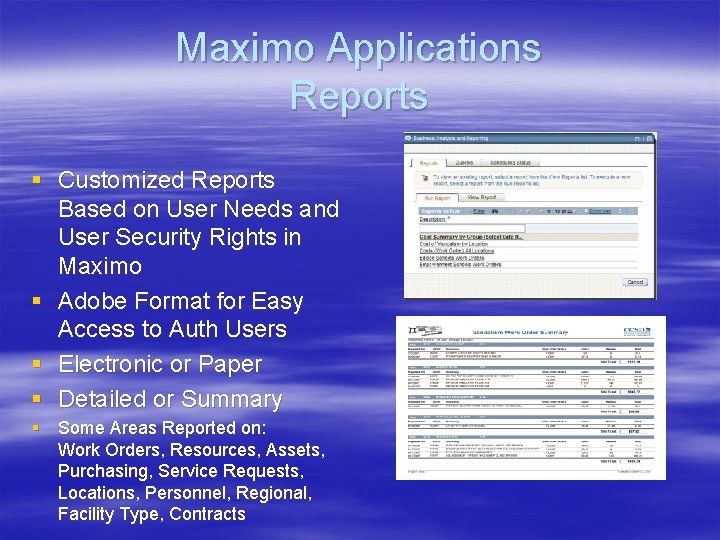Click the binoculars search icon beside Filter
This screenshot has width=720, height=540.
495,211
